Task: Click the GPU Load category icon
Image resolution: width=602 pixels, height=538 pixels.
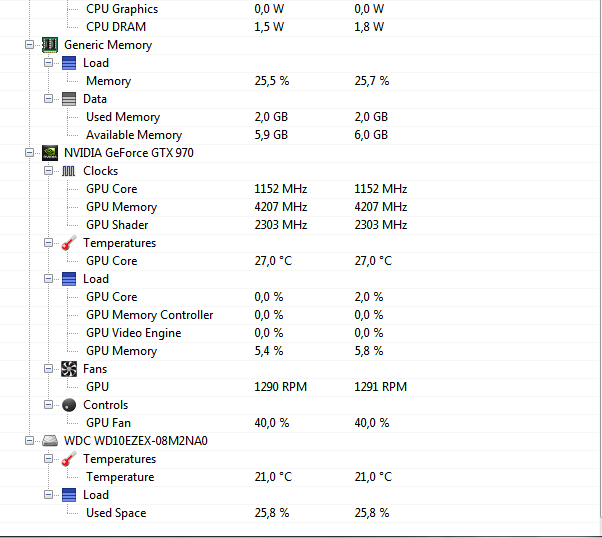Action: click(68, 279)
